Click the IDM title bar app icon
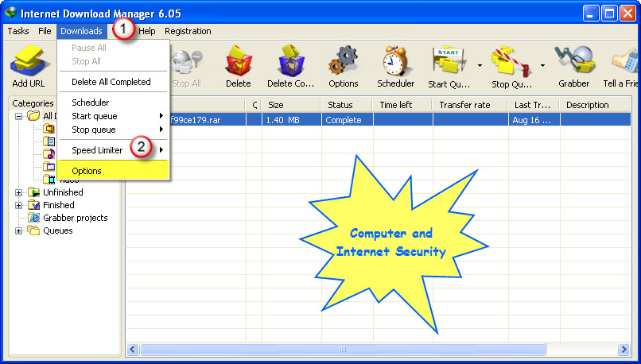 click(11, 13)
